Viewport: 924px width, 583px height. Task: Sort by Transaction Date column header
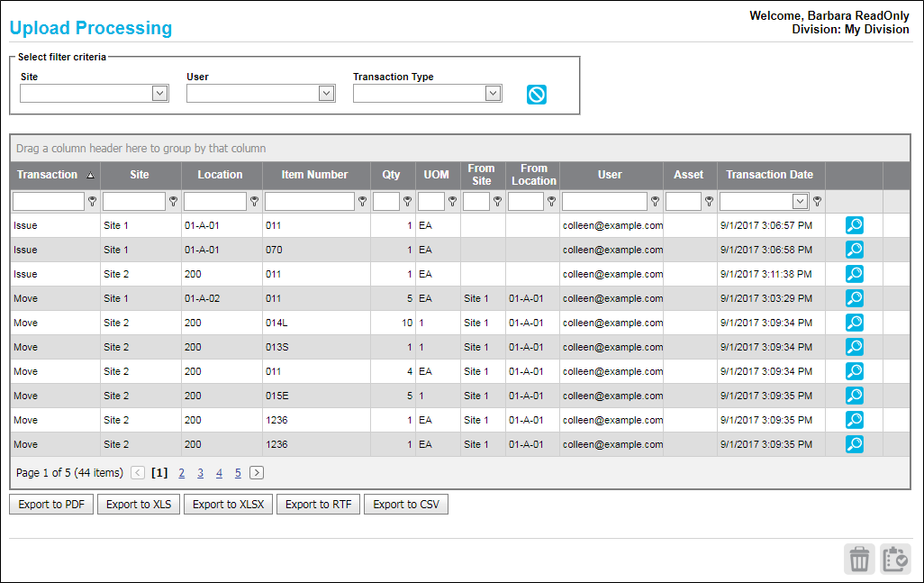(x=770, y=175)
